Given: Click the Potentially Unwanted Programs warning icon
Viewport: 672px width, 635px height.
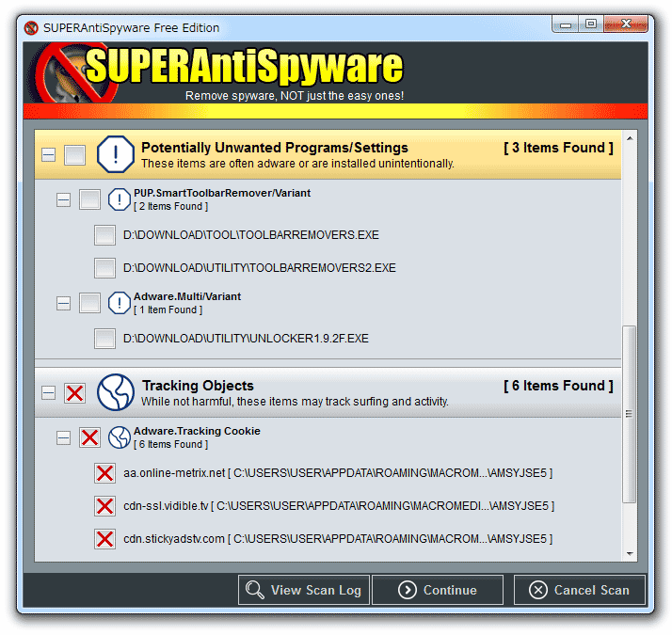Looking at the screenshot, I should 115,154.
